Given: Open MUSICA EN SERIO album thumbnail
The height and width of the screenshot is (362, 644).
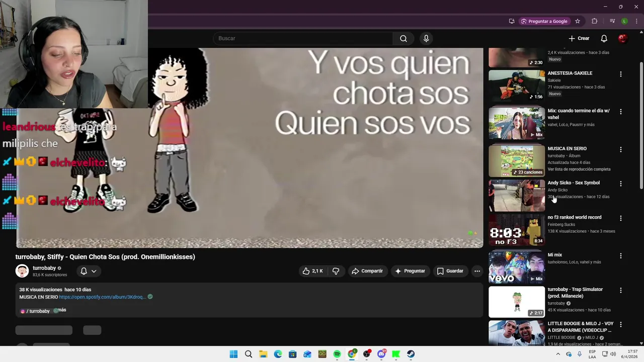Looking at the screenshot, I should [516, 161].
